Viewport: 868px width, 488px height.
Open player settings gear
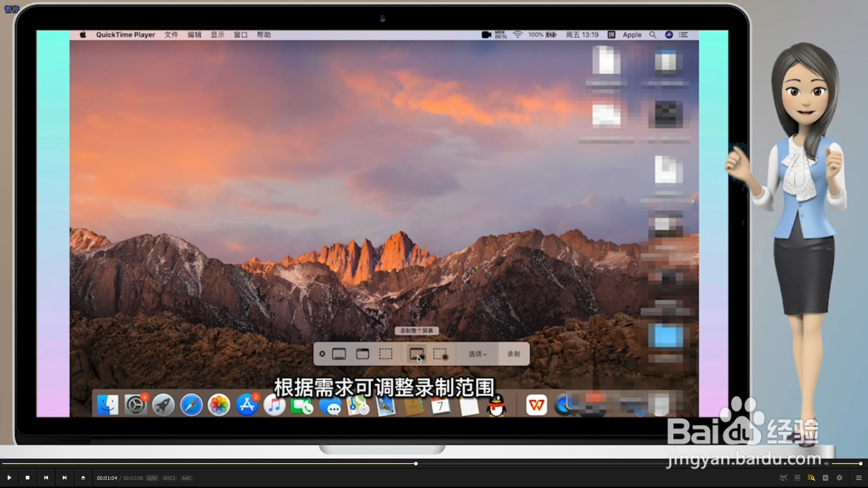840,478
